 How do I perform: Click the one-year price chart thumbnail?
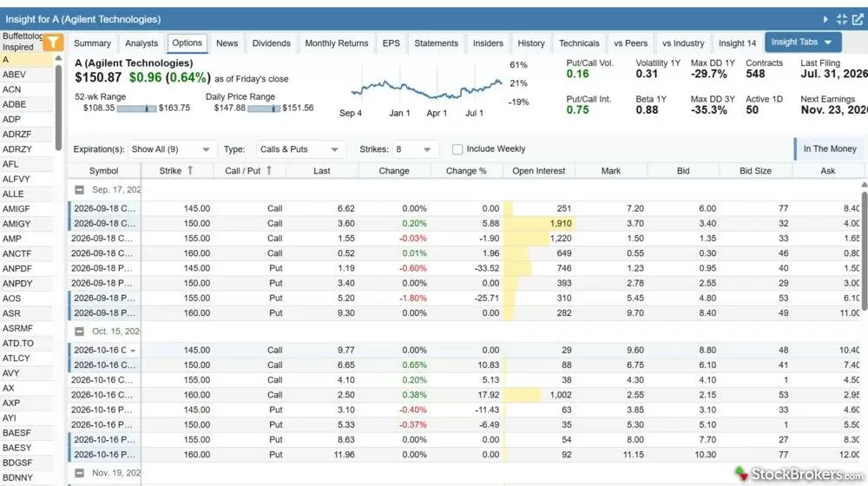[427, 88]
